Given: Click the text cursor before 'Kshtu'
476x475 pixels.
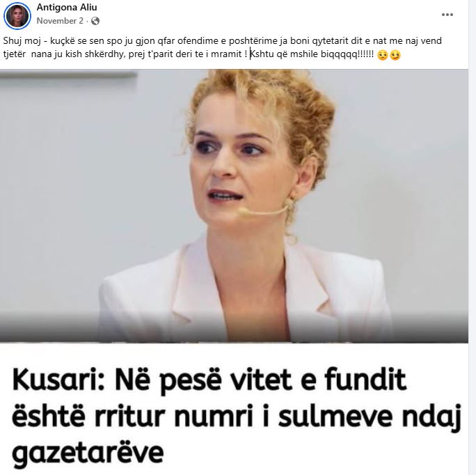Looking at the screenshot, I should [250, 54].
